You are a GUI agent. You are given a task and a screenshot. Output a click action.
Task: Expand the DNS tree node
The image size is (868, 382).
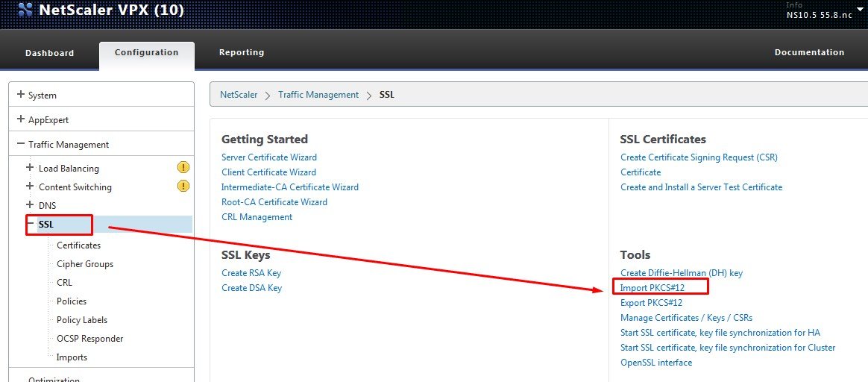pyautogui.click(x=30, y=205)
